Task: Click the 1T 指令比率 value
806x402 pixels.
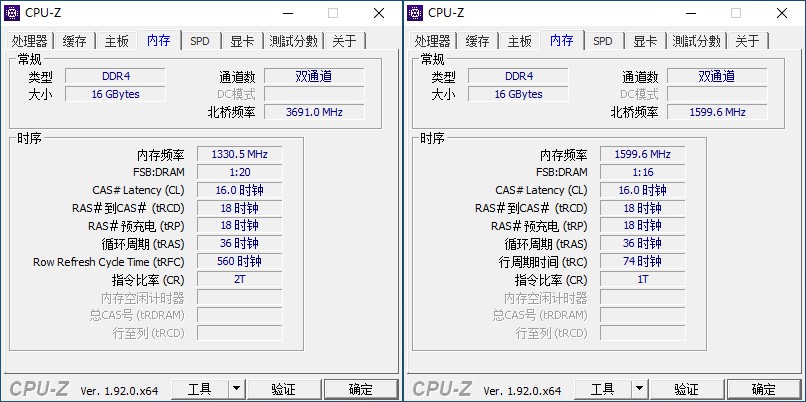Action: pyautogui.click(x=643, y=280)
